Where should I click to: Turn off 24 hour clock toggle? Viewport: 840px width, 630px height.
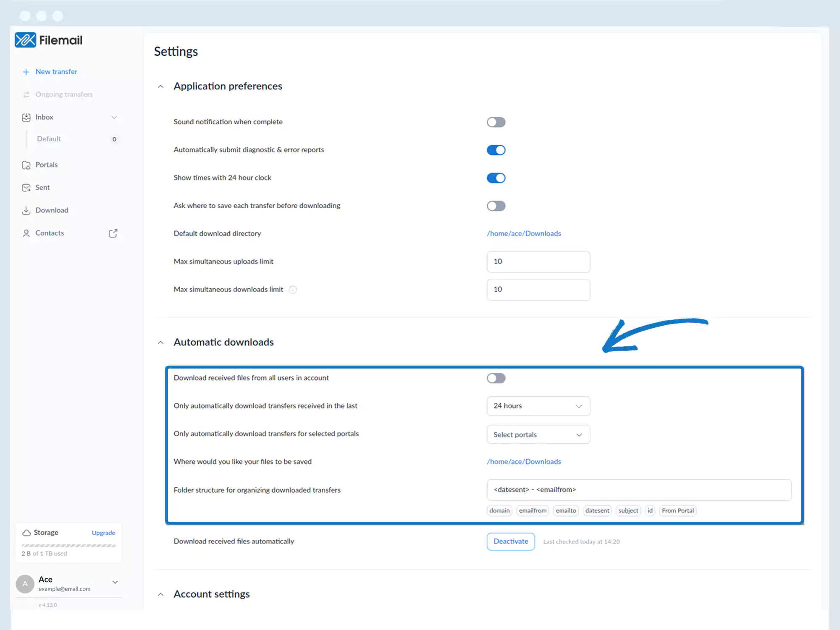[x=496, y=178]
